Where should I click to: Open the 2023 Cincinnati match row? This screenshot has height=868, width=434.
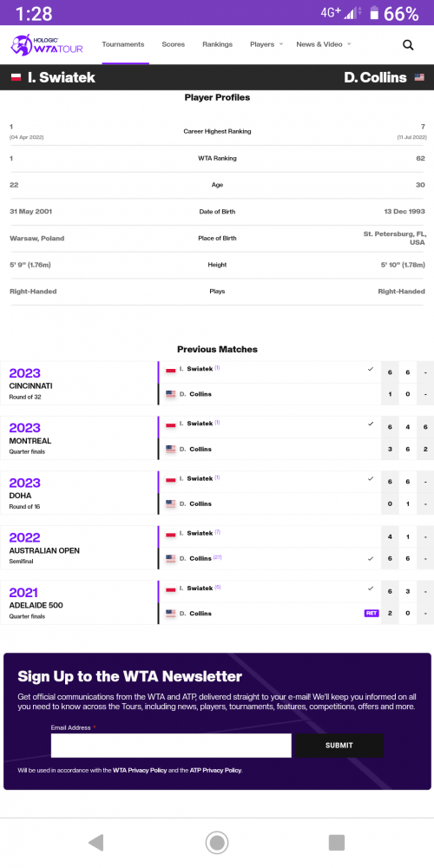pos(217,383)
